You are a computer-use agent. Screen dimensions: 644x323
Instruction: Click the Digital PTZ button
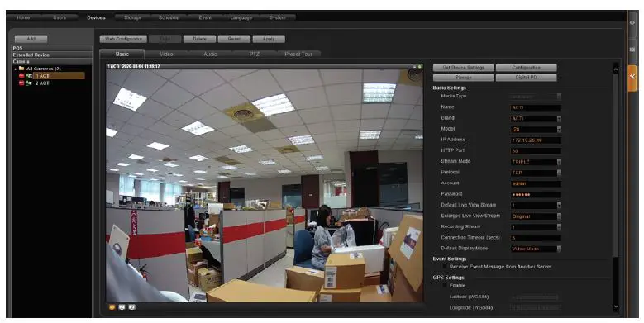coord(527,78)
